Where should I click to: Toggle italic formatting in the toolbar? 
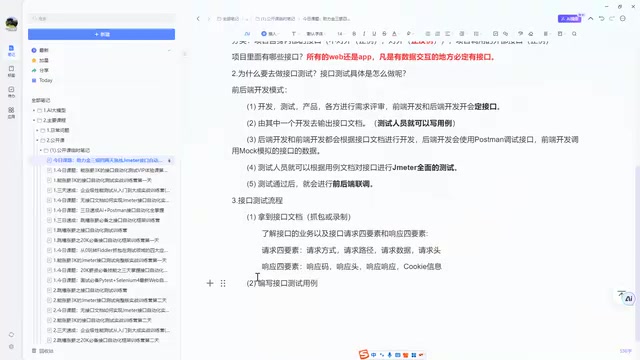coord(364,34)
